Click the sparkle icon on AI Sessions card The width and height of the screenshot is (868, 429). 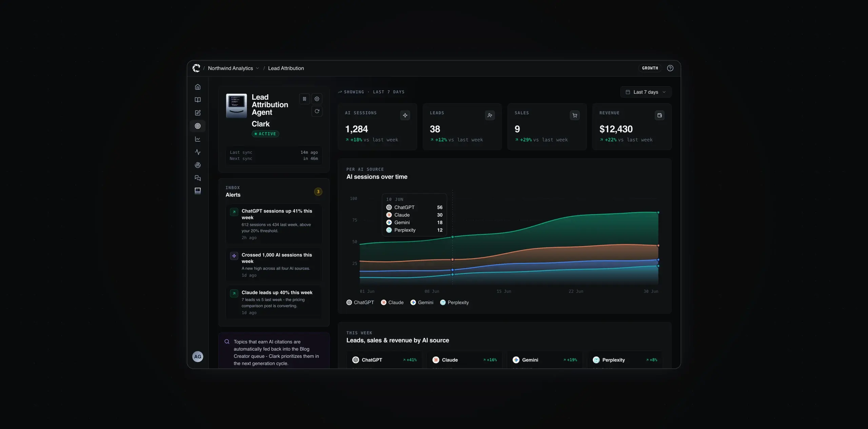click(405, 116)
